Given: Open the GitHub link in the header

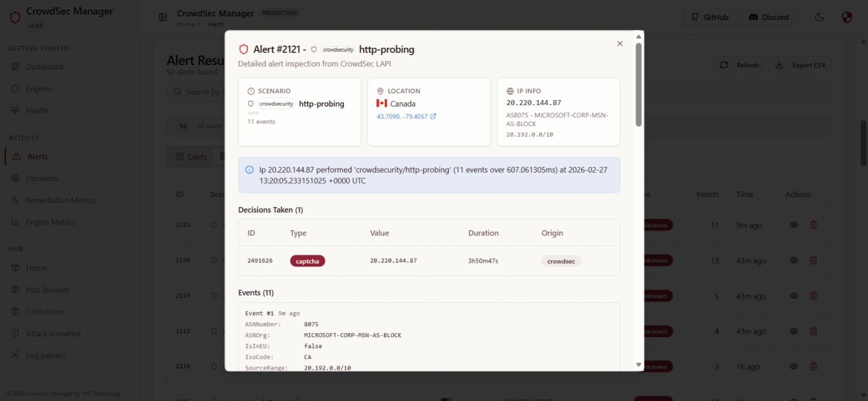Looking at the screenshot, I should point(709,17).
